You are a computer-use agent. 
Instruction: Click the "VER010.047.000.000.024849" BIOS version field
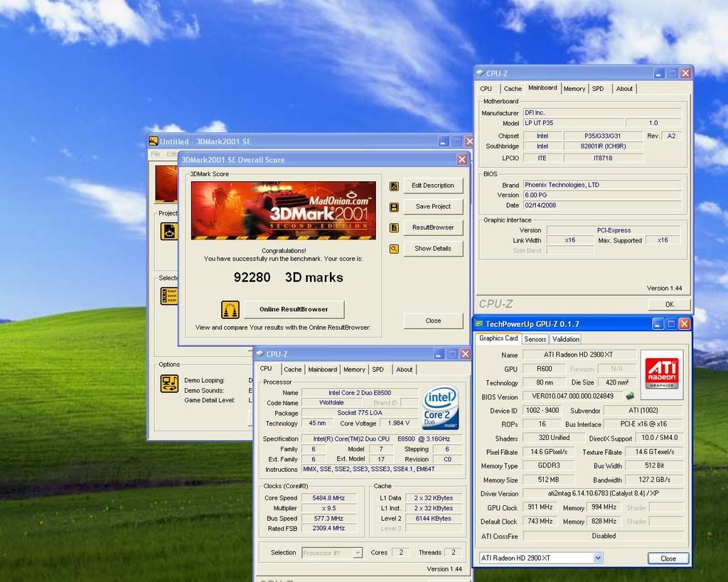(572, 397)
